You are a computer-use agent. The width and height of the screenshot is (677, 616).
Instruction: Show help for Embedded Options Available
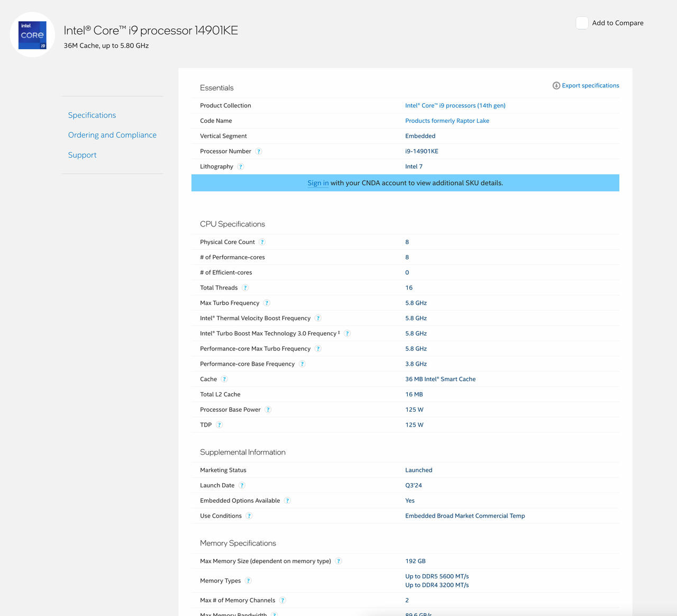tap(287, 501)
